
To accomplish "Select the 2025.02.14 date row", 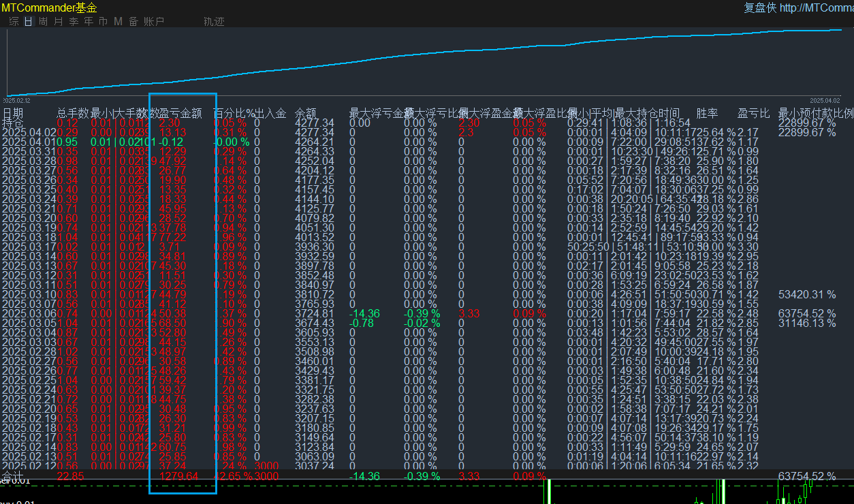I will tap(29, 447).
